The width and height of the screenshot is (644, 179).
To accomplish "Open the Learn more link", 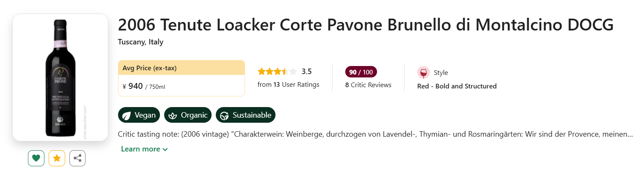I will [140, 149].
